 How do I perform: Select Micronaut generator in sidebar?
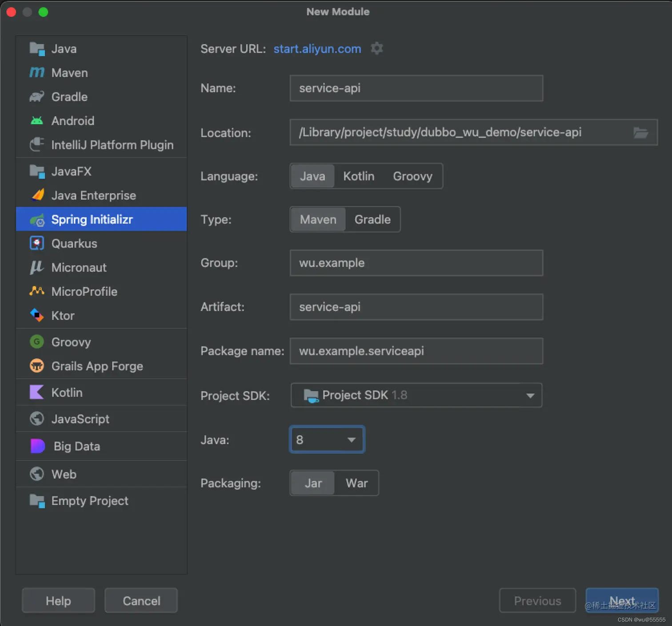coord(101,267)
